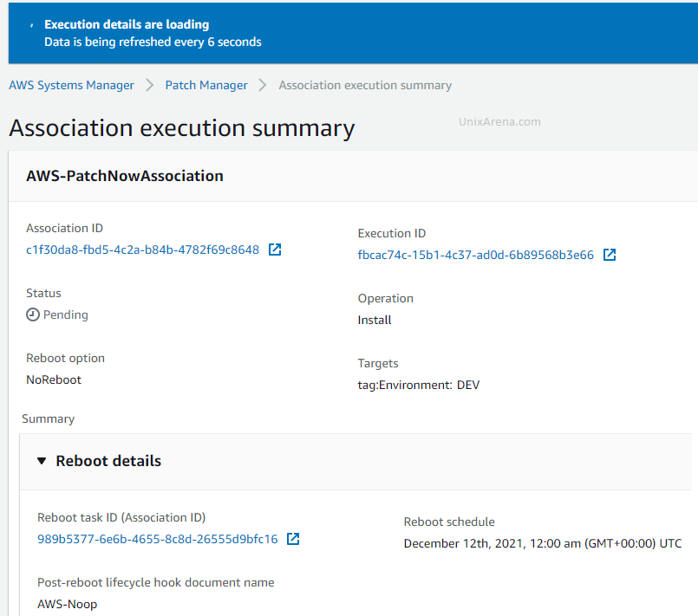This screenshot has width=698, height=616.
Task: Click the loading spinner in the blue banner
Action: coord(31,25)
